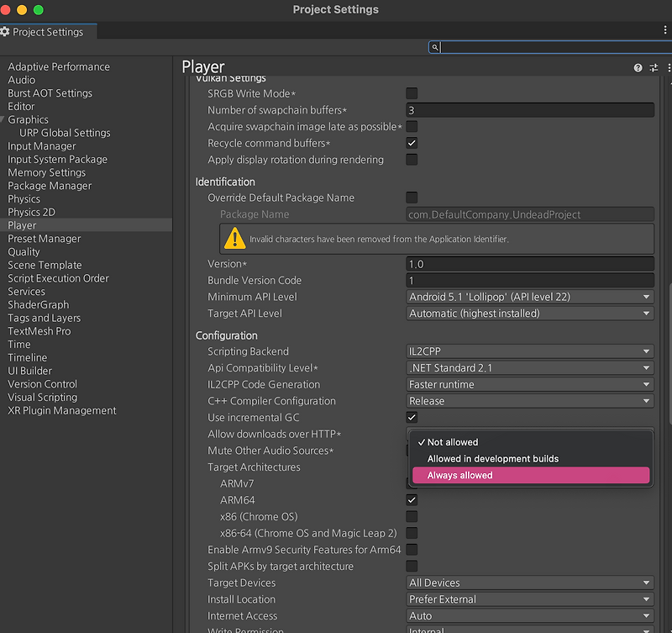Disable Recycle command buffers
672x633 pixels.
(411, 143)
